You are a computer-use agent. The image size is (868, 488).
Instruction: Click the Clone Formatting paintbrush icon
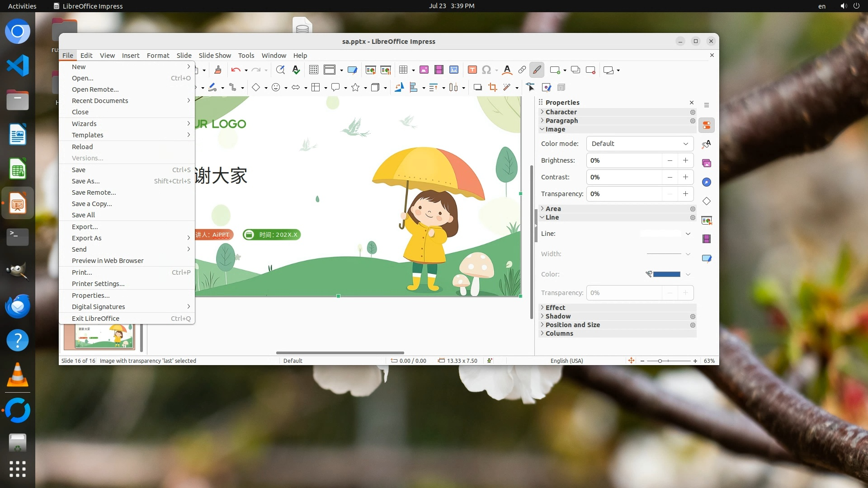click(218, 70)
